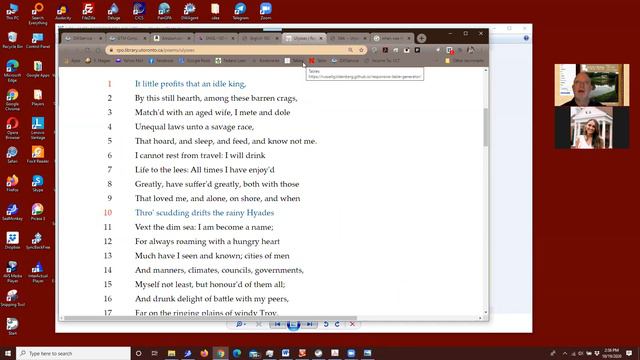Rotate counterclockwise in the viewer toolbar
The image size is (640, 360).
326,324
